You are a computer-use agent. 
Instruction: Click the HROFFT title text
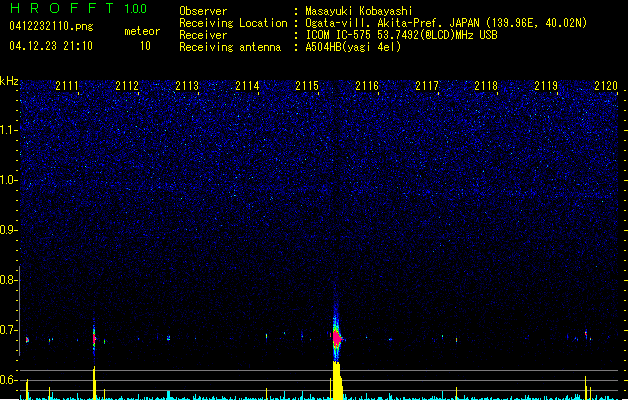(x=62, y=8)
